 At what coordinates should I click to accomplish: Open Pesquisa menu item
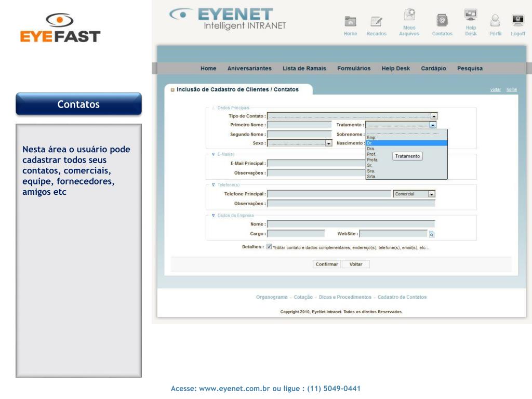[x=470, y=68]
